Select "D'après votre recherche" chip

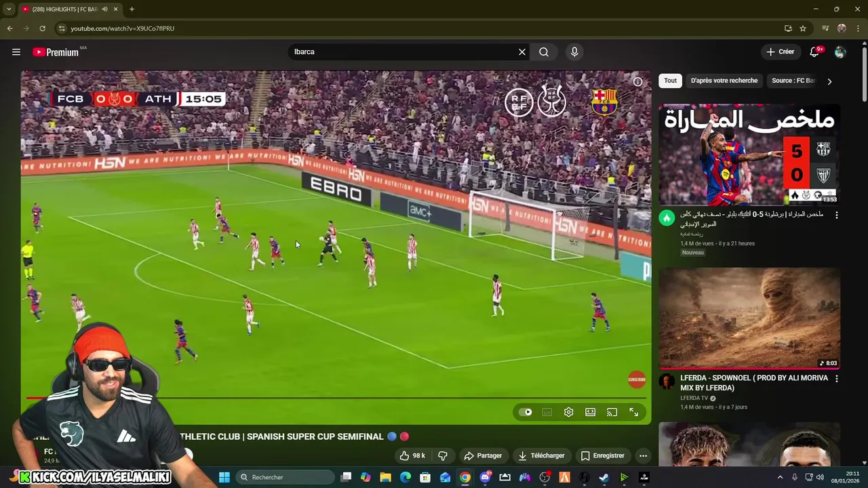coord(724,81)
